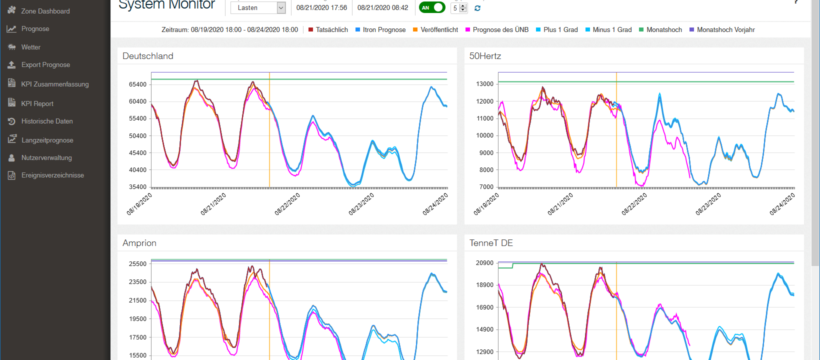Viewport: 820px width, 360px height.
Task: Open KPI Zusammenfassung
Action: [55, 84]
